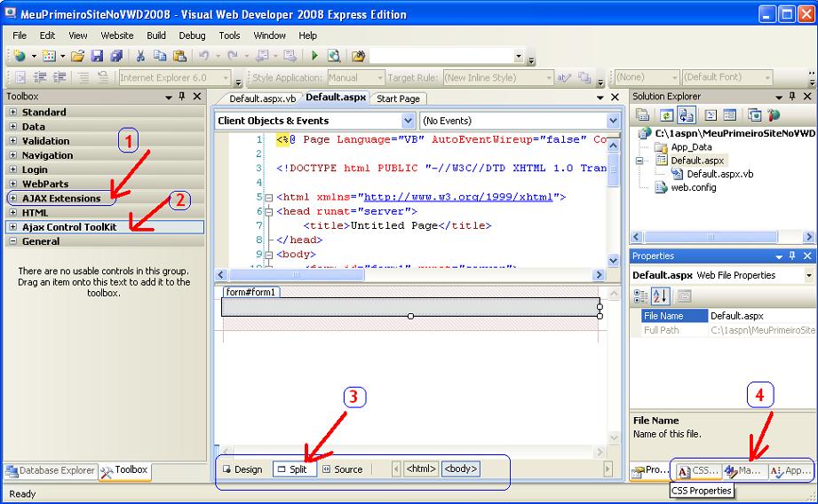Click the Copy toolbar icon
818x504 pixels.
click(160, 56)
